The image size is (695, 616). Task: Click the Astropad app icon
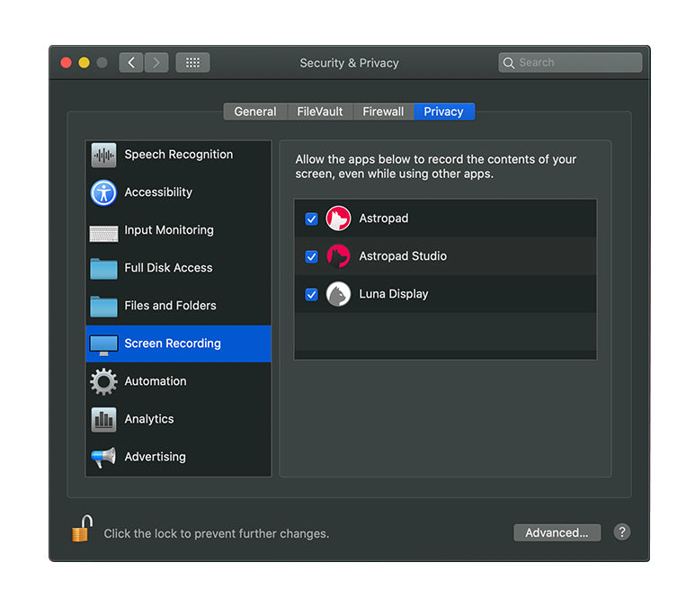(338, 219)
